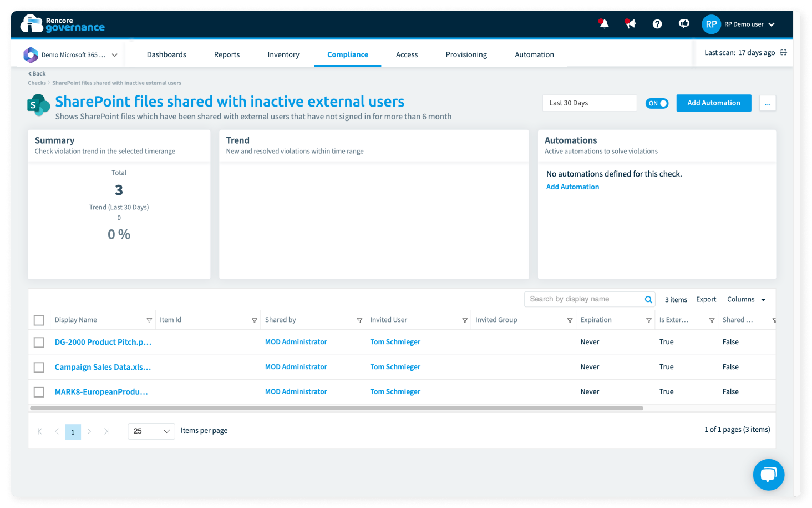Click the Microsoft 365 tenant icon
Image resolution: width=812 pixels, height=508 pixels.
[x=31, y=55]
